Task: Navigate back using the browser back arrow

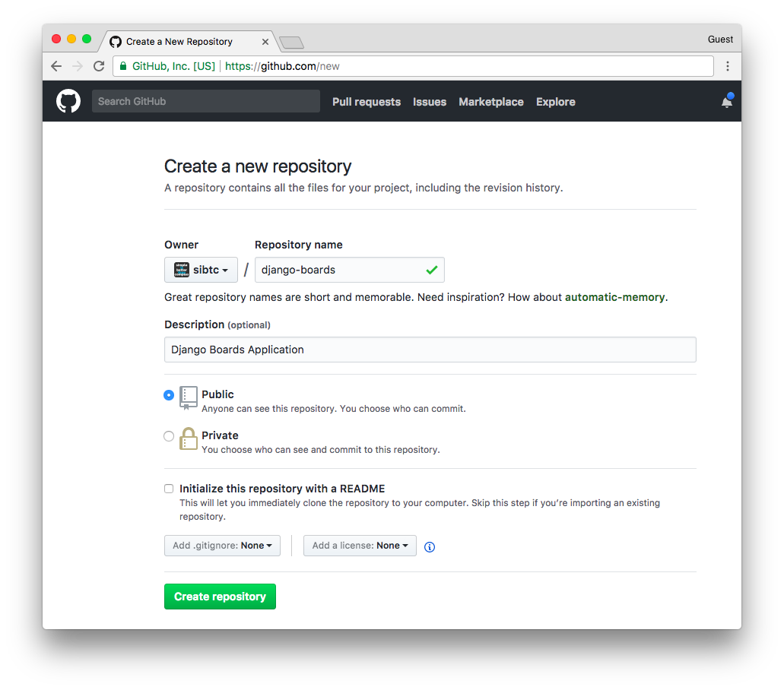Action: (x=56, y=66)
